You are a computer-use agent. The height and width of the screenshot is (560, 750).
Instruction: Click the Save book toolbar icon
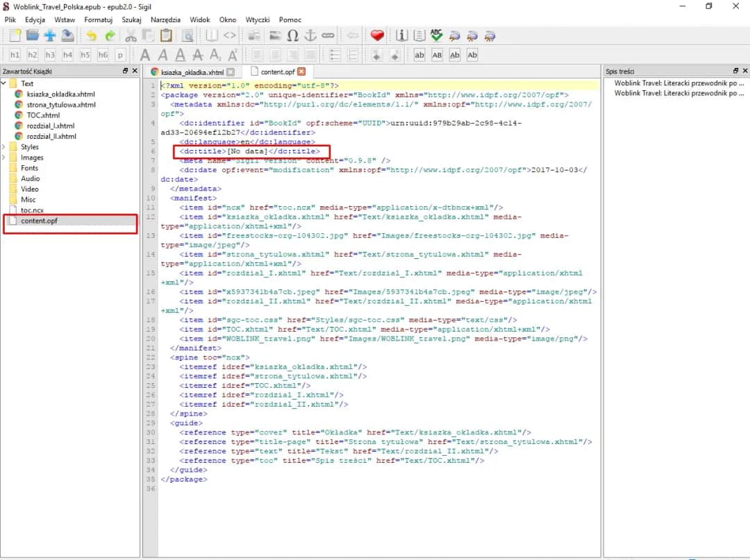pos(67,35)
